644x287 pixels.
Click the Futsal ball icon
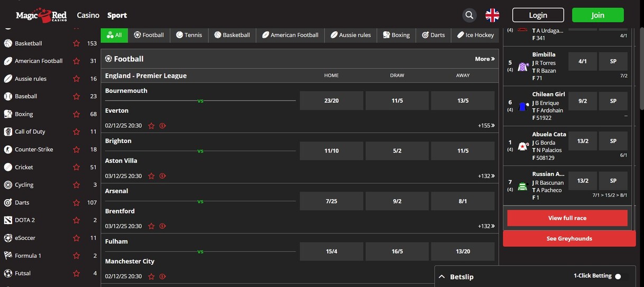click(8, 273)
